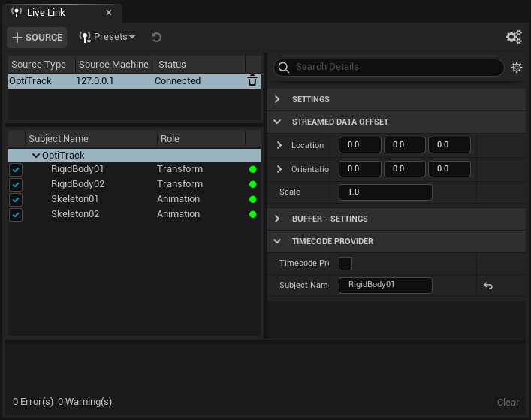531x420 pixels.
Task: Click the search magnifier icon in details
Action: (x=284, y=68)
